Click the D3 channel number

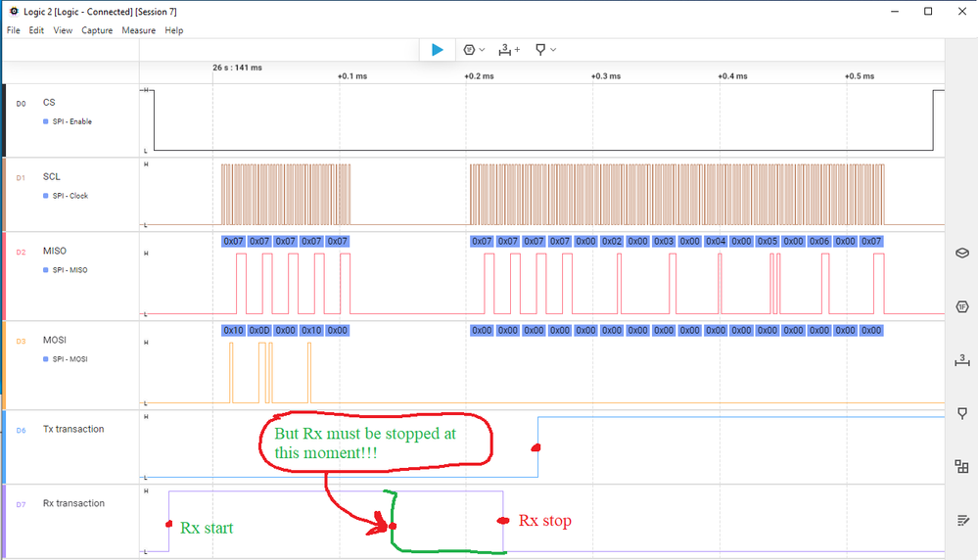click(21, 341)
